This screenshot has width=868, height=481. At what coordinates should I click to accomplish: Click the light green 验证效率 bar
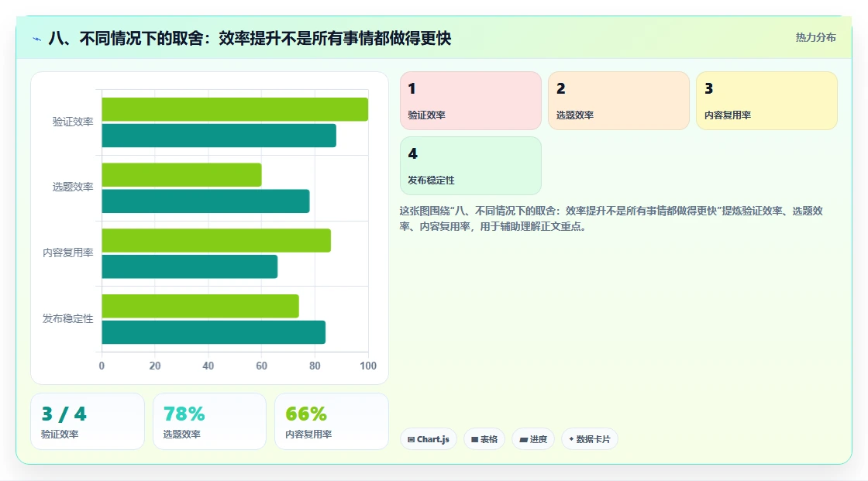235,109
